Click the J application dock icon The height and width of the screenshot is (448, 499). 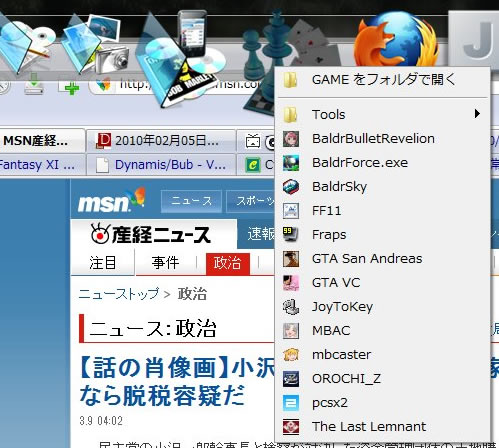tap(474, 38)
